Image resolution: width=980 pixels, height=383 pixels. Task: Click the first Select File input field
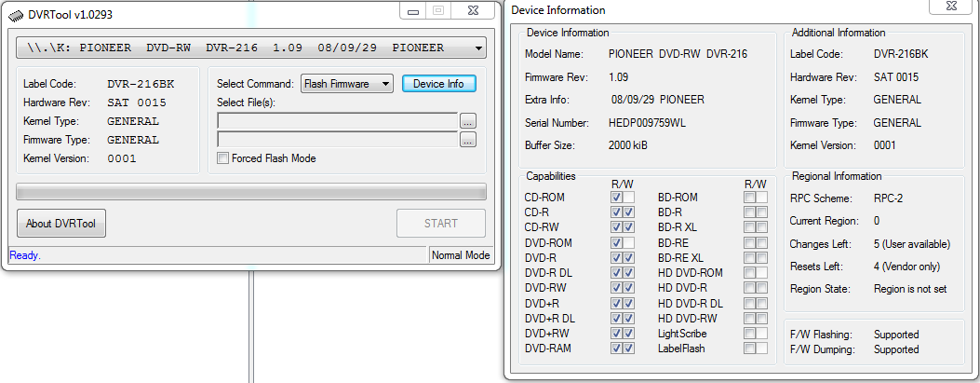[x=338, y=121]
